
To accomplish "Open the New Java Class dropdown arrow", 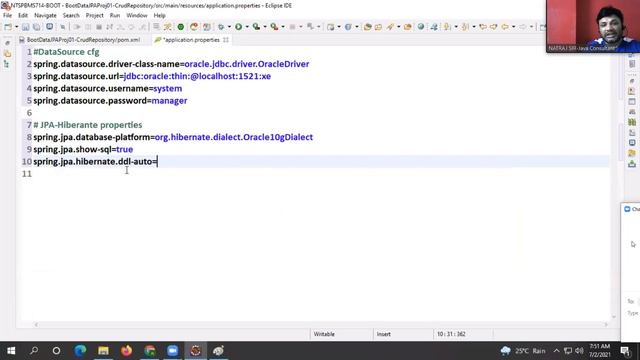I will click(x=357, y=27).
